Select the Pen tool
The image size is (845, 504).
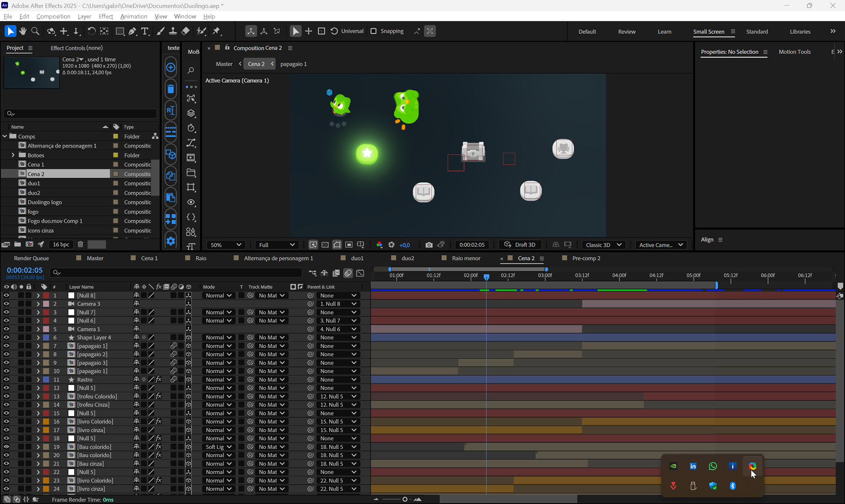point(132,31)
